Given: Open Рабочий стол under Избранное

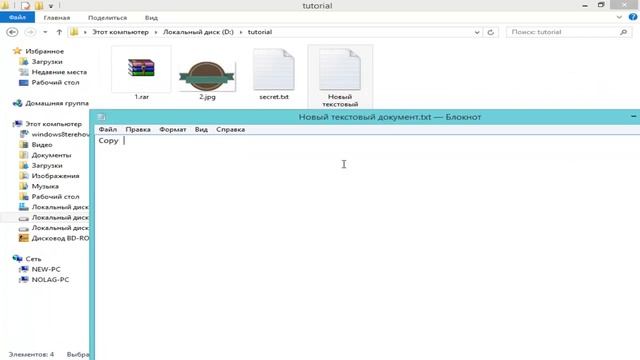Looking at the screenshot, I should [56, 82].
